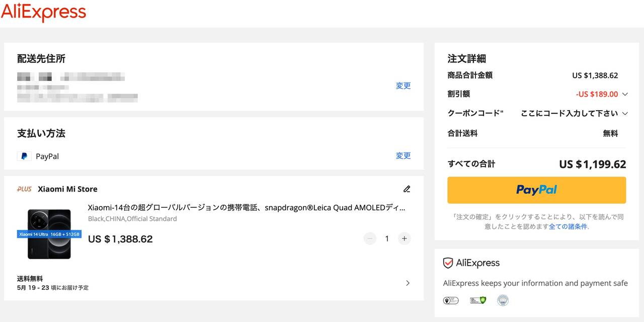Click the pencil edit icon beside Xiaomi Mi Store
The width and height of the screenshot is (644, 322).
(407, 189)
